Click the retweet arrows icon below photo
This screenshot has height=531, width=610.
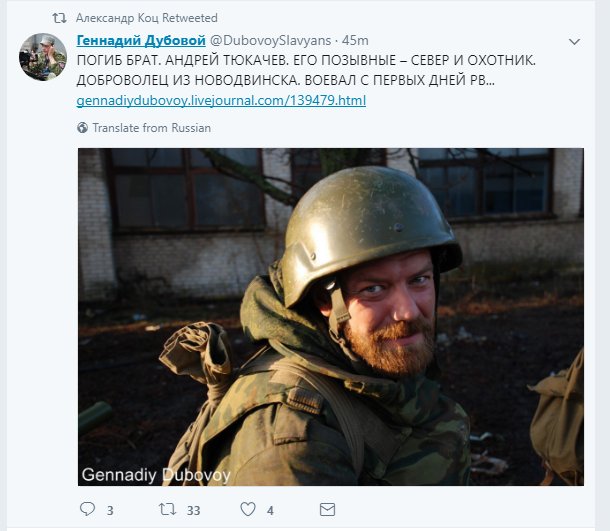[167, 510]
